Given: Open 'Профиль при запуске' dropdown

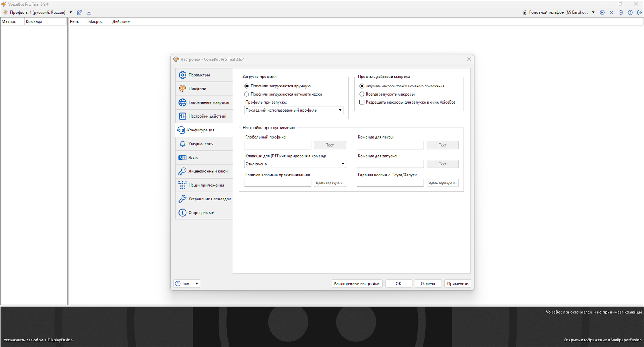Looking at the screenshot, I should (294, 110).
